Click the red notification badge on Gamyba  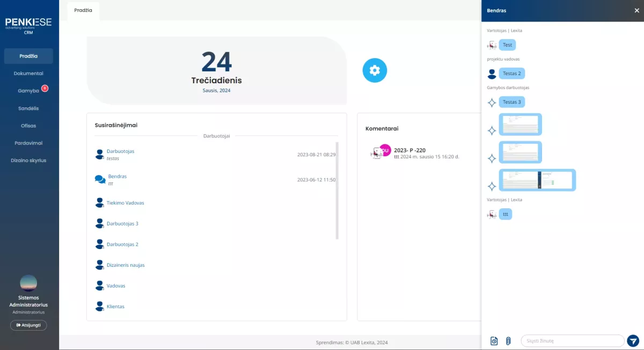45,88
